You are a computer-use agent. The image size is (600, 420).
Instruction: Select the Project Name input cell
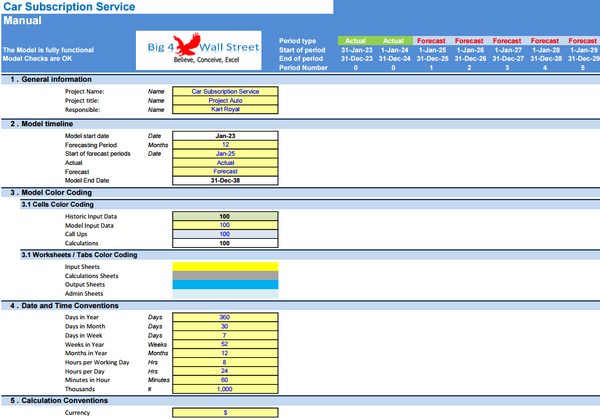click(225, 91)
